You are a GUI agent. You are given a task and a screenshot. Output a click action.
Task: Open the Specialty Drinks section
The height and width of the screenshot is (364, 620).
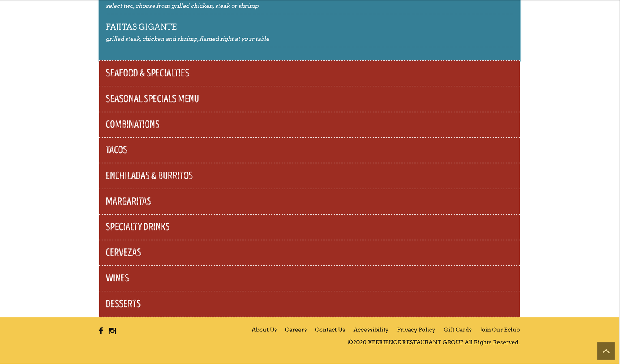click(x=138, y=227)
